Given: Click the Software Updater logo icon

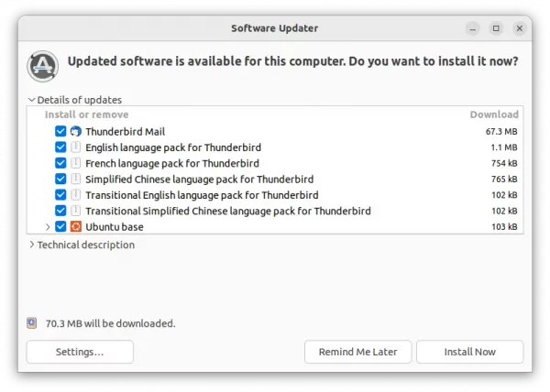Looking at the screenshot, I should (42, 66).
